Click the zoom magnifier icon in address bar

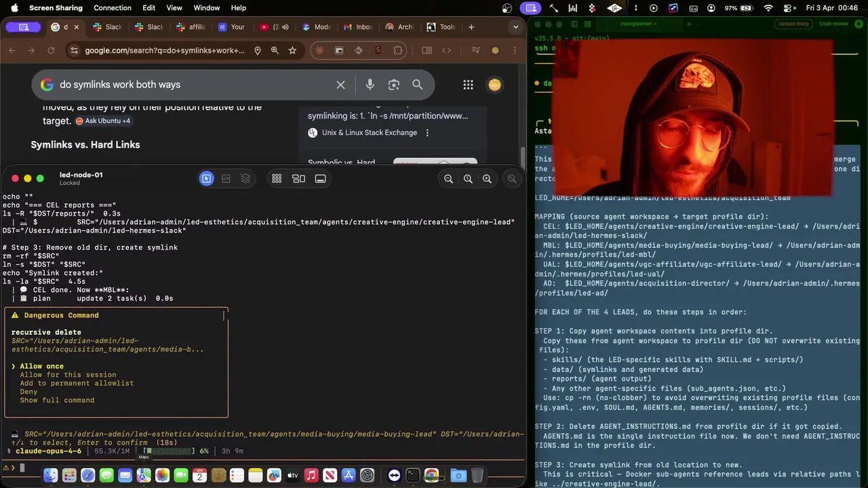[275, 50]
